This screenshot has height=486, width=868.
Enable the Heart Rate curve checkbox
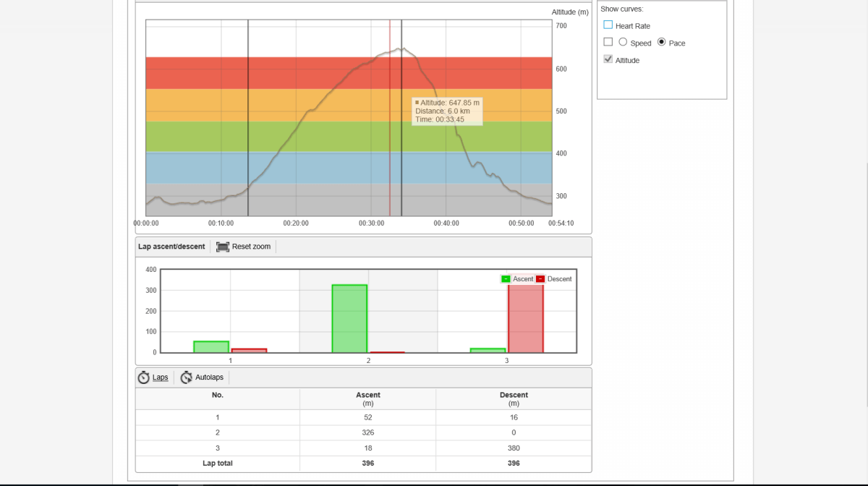pos(608,25)
